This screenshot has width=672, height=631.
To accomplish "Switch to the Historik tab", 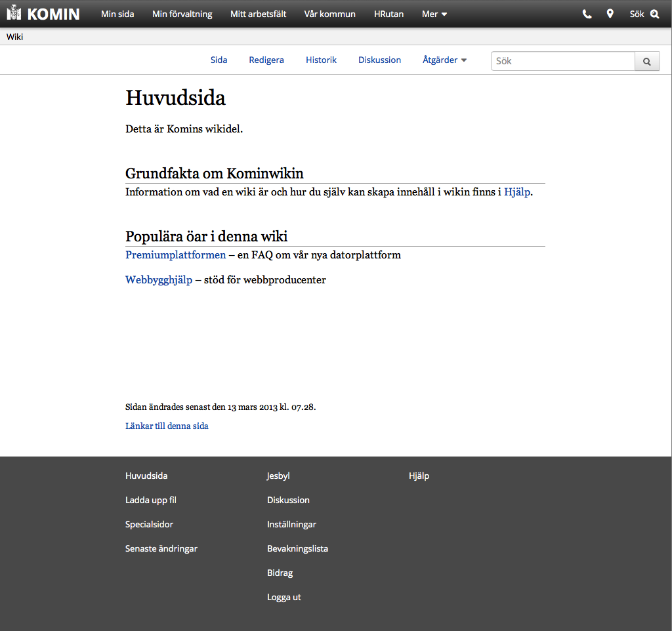I will (321, 60).
